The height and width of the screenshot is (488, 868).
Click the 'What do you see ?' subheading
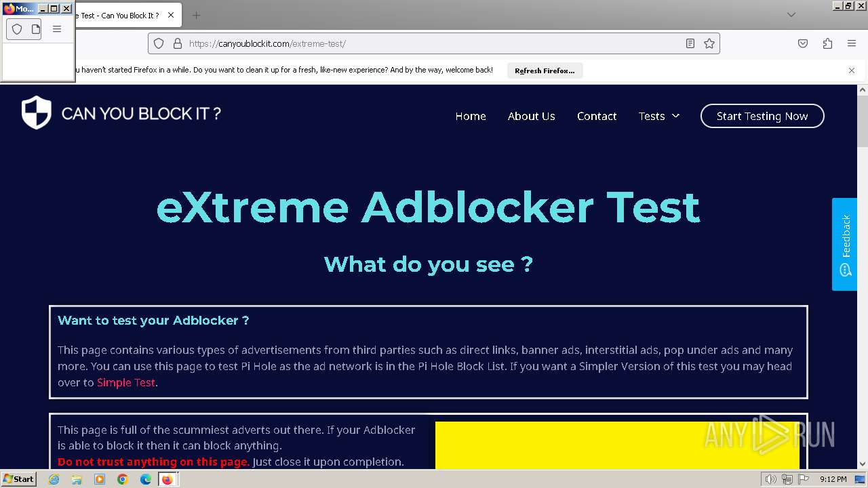tap(428, 264)
